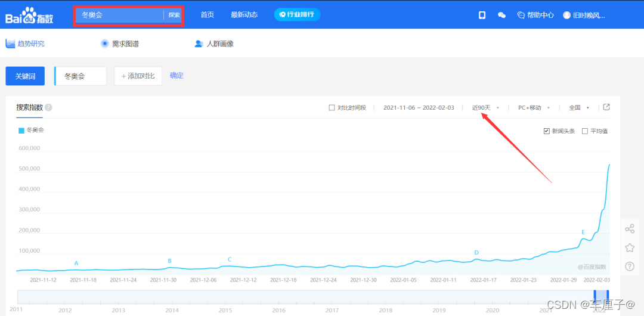Click 2015 on the year timeline
The height and width of the screenshot is (316, 644).
click(x=225, y=310)
